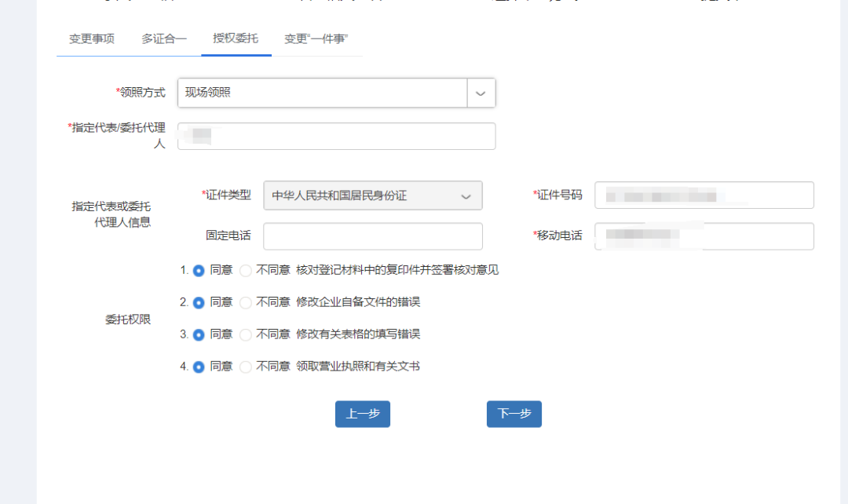Open the 多证合一 tab

tap(163, 38)
